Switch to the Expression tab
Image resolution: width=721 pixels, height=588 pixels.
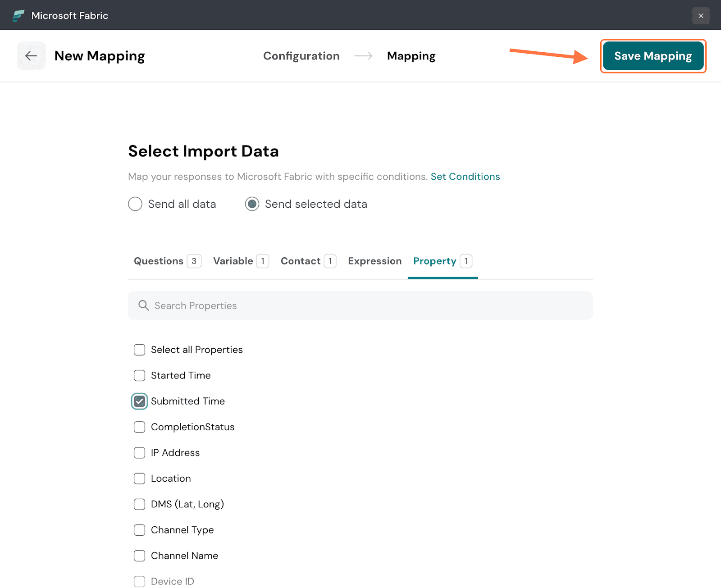pos(374,261)
